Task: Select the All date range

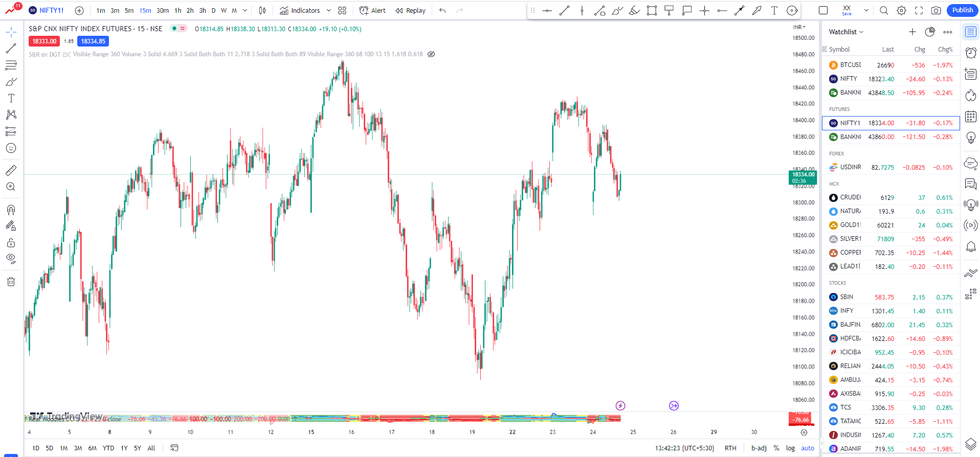Action: (151, 448)
